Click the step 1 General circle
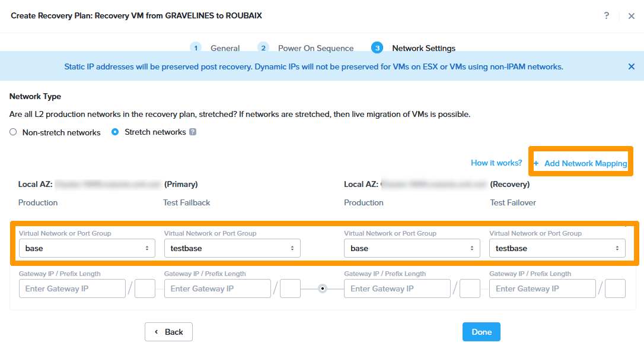Image resolution: width=644 pixels, height=352 pixels. click(x=196, y=48)
